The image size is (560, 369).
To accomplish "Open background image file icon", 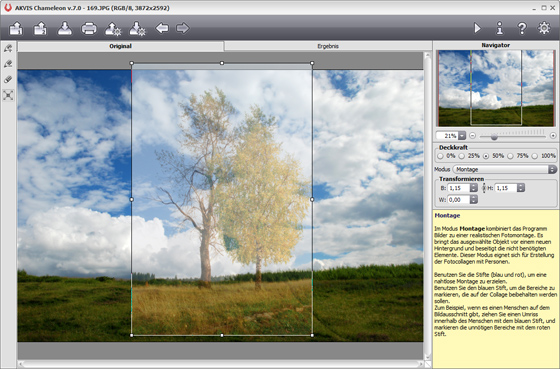I will coord(16,28).
